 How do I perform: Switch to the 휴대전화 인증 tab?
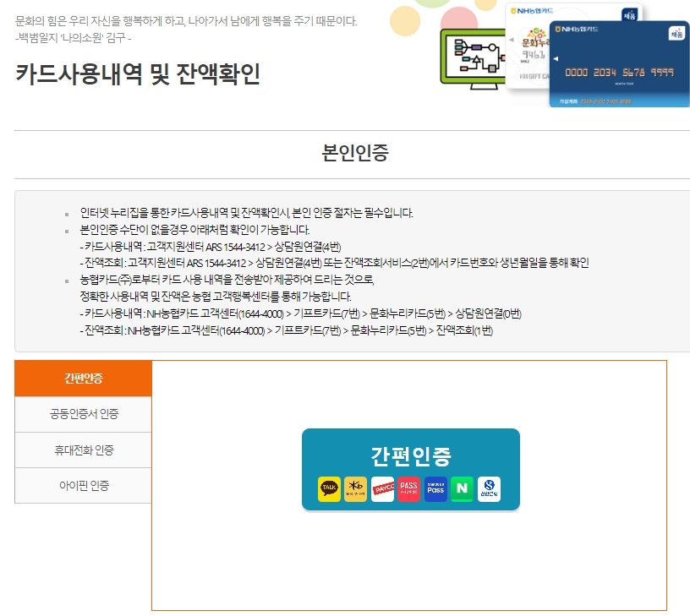pos(82,450)
